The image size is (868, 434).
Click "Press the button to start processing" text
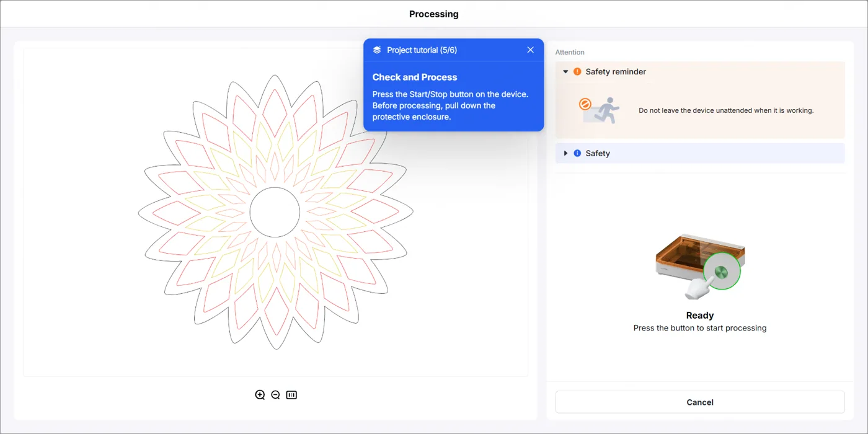pos(700,328)
